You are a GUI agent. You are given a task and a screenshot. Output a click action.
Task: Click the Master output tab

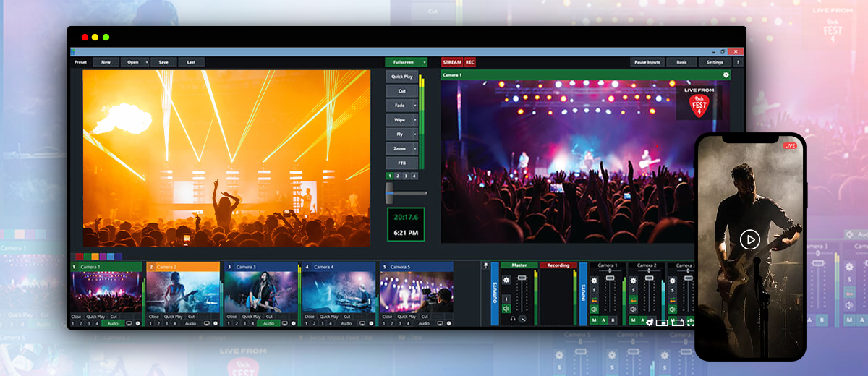[519, 265]
